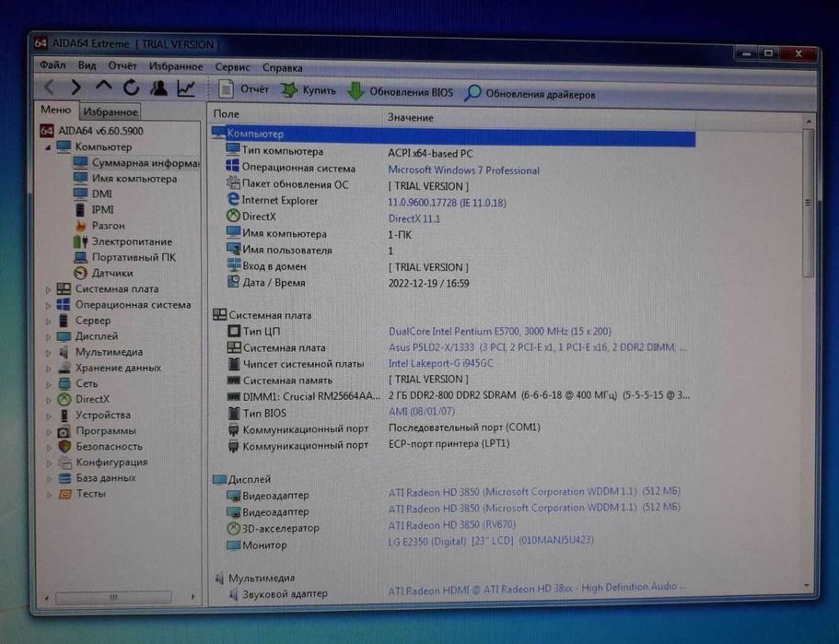
Task: Open the Сервис menu
Action: coord(232,67)
